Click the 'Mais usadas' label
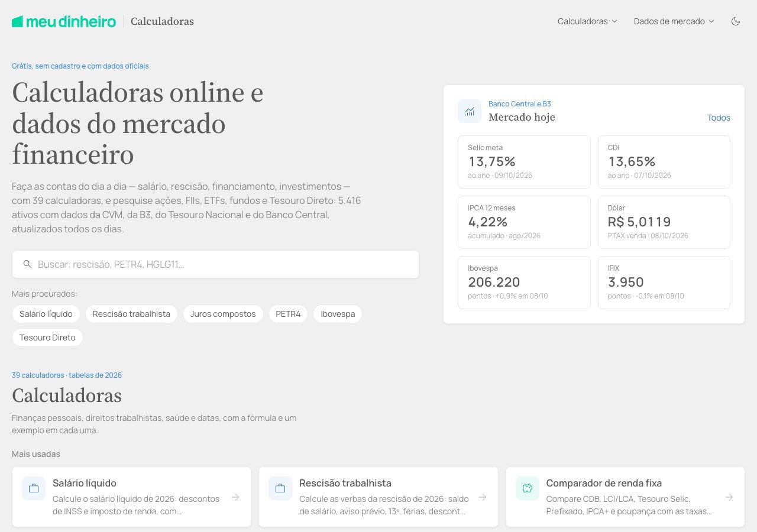Image resolution: width=757 pixels, height=532 pixels. pyautogui.click(x=36, y=454)
